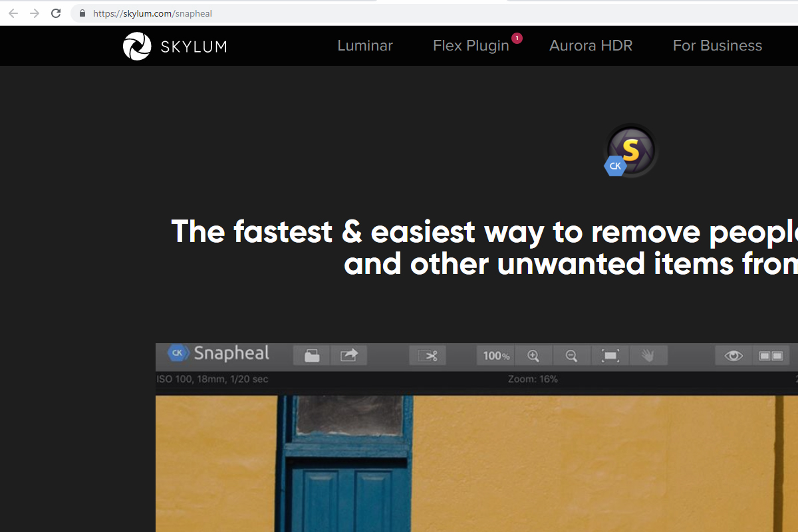Click Snapheal share export arrow icon

point(348,356)
